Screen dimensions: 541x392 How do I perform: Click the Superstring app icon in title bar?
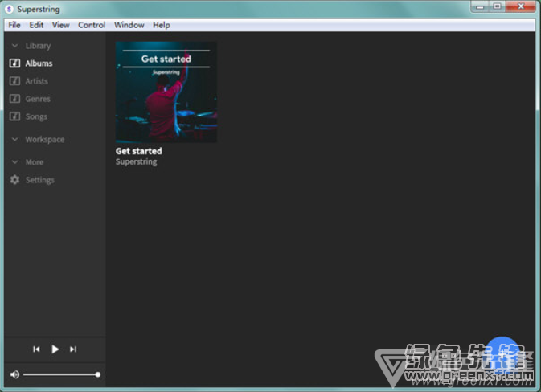point(10,9)
